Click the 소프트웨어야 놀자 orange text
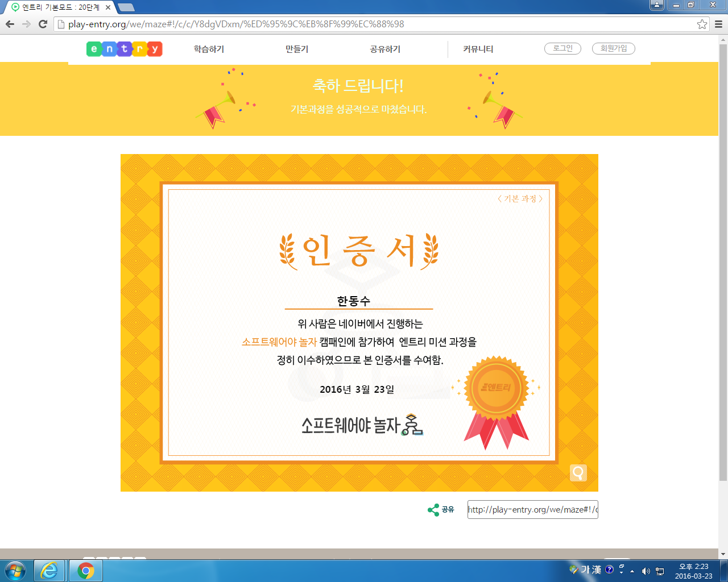 coord(279,342)
